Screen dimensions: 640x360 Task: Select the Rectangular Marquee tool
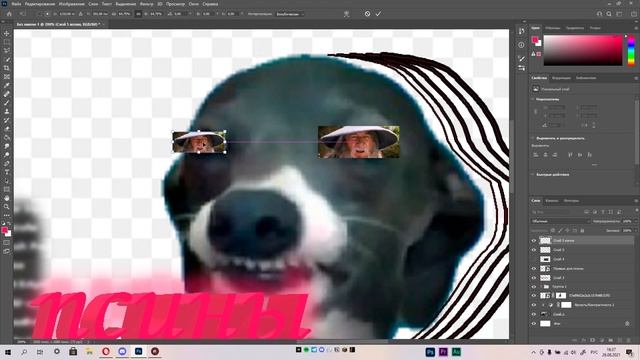tap(7, 42)
